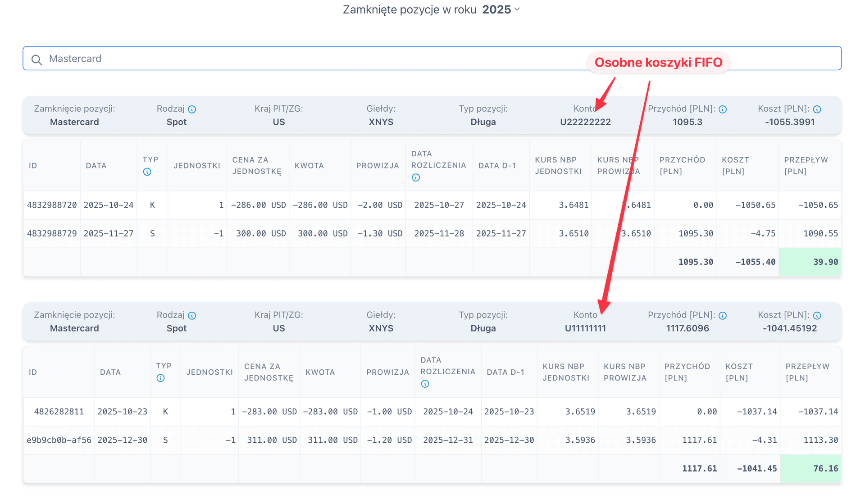Screen dimensions: 865x504
Task: Click info icon beside Przychód [PLN] in first header
Action: (723, 109)
